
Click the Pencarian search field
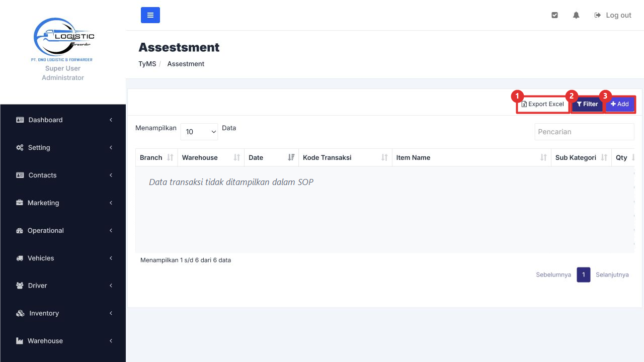(x=584, y=132)
